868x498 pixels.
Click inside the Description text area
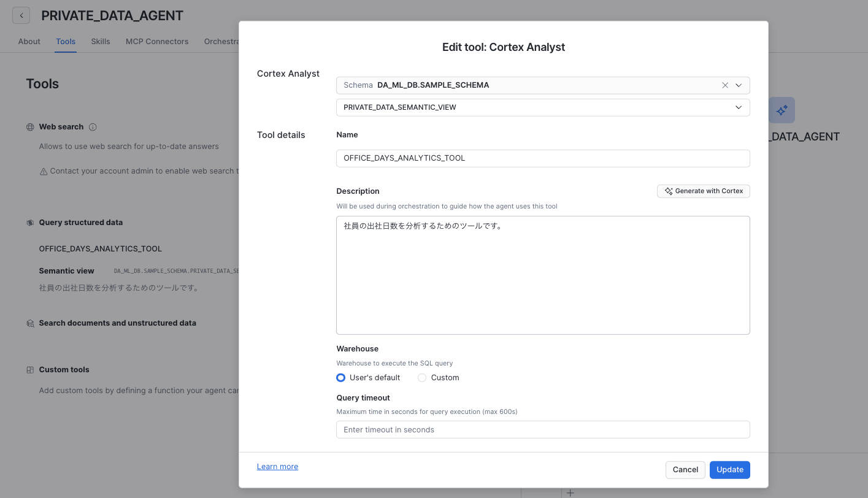(543, 275)
